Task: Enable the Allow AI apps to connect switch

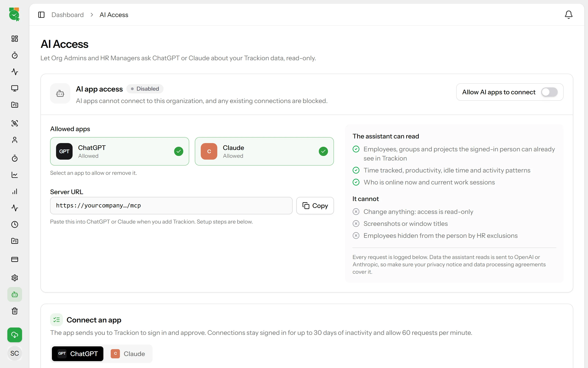Action: [x=549, y=92]
